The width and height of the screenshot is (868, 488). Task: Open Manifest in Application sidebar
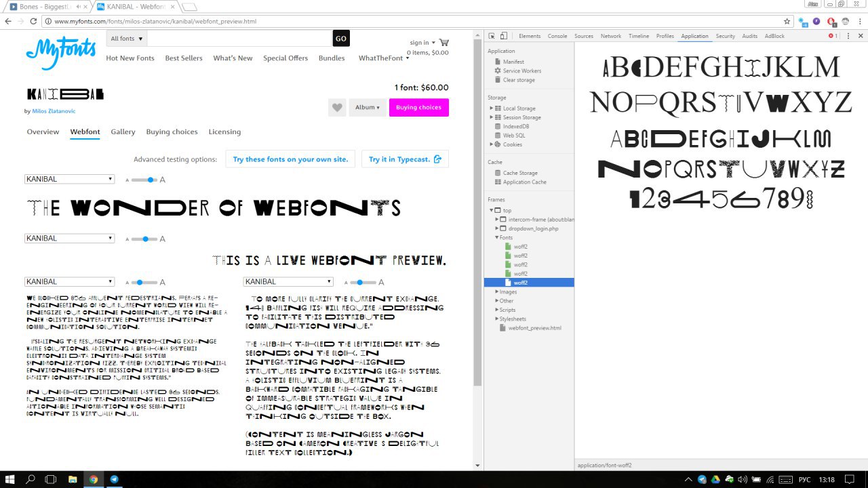(x=513, y=62)
